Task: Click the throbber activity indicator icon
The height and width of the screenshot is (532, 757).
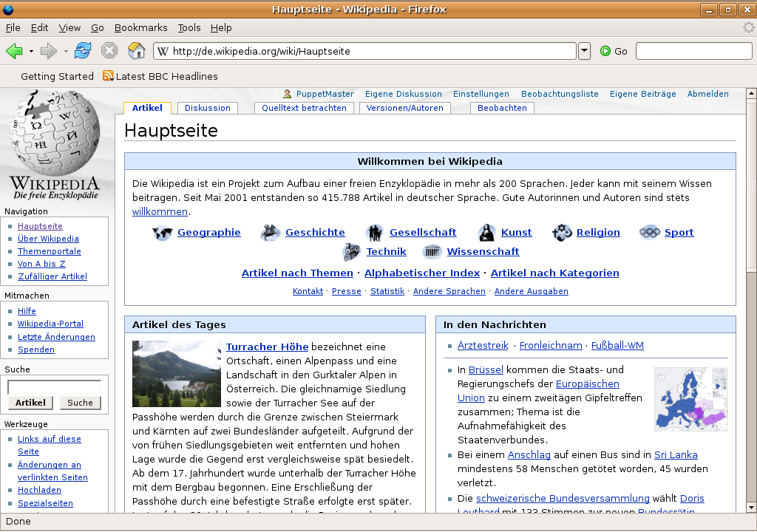Action: 748,27
